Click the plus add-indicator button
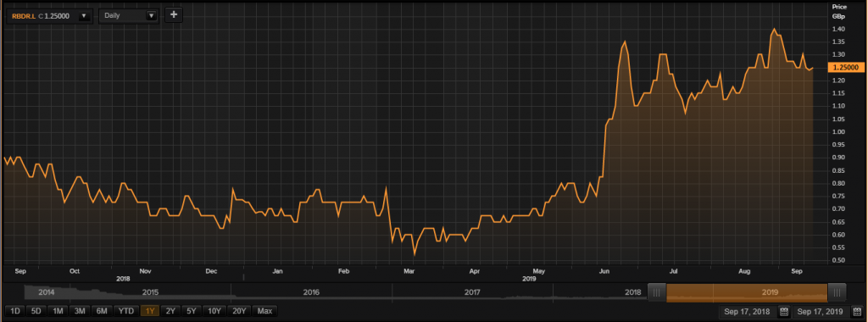This screenshot has height=322, width=868. pos(173,15)
